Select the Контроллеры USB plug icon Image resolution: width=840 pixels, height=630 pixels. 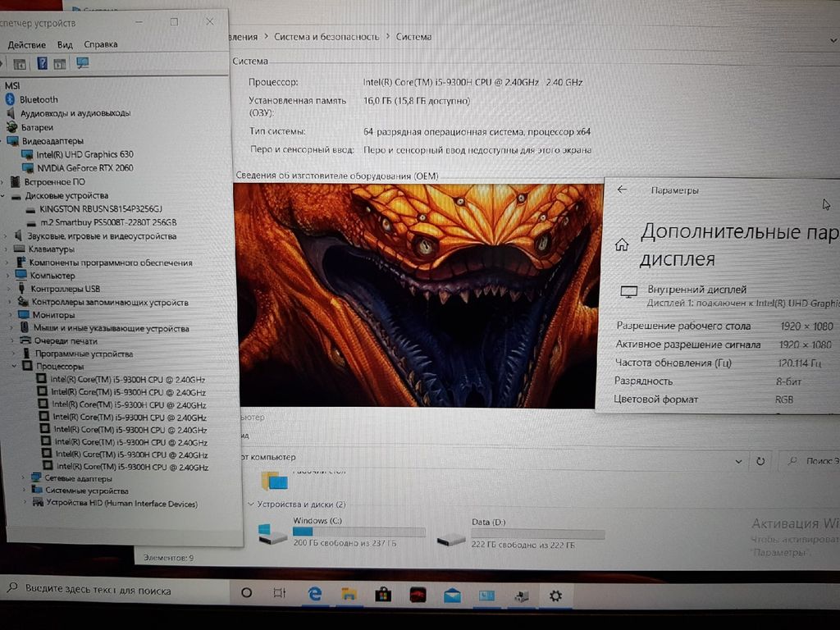(22, 288)
